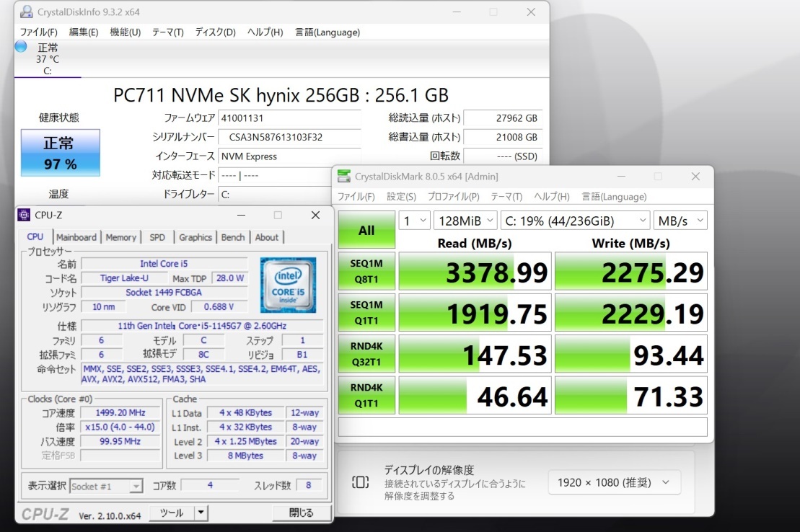Image resolution: width=800 pixels, height=532 pixels.
Task: Switch to the Memory tab in CPU-Z
Action: click(121, 237)
